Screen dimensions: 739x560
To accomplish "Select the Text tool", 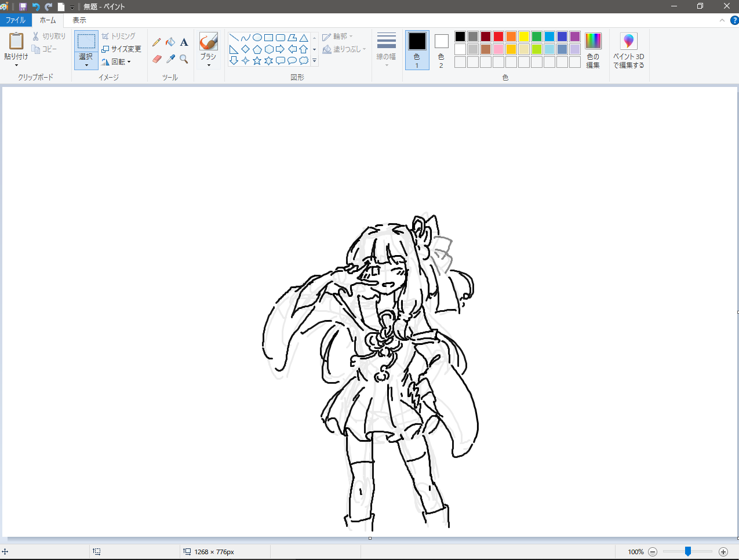I will point(184,42).
